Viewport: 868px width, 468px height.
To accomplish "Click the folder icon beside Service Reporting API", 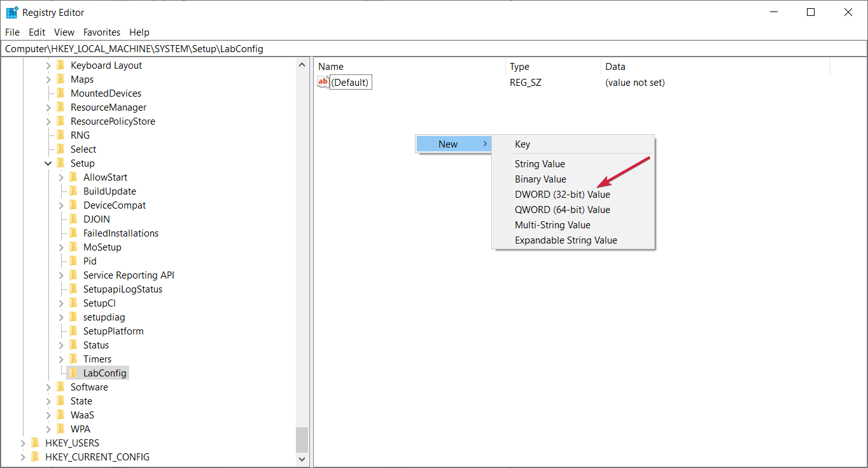I will pyautogui.click(x=73, y=275).
